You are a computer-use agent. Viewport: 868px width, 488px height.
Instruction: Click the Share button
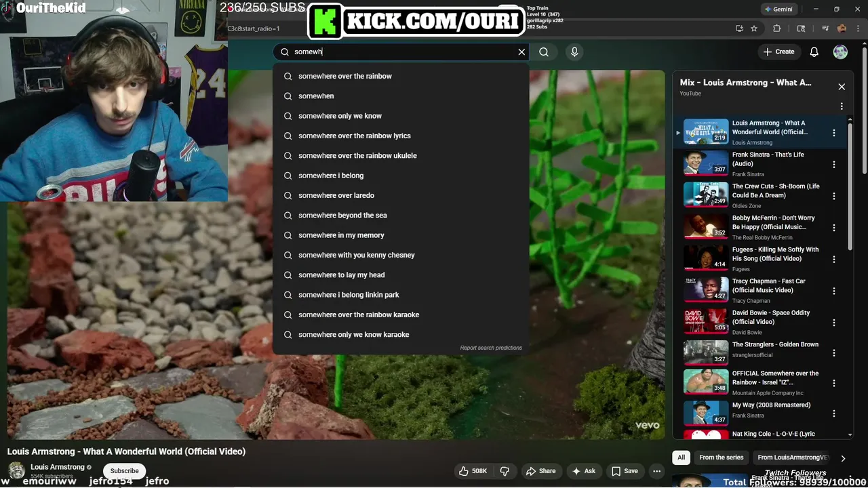click(x=541, y=471)
